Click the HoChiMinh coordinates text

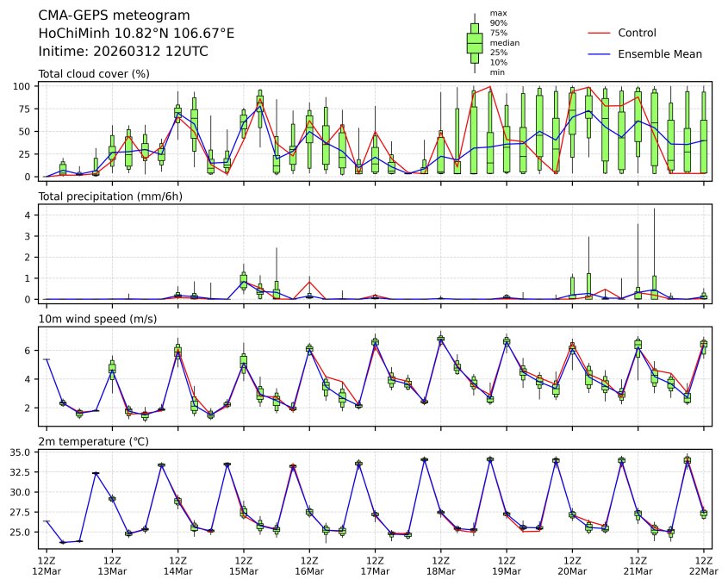(136, 34)
